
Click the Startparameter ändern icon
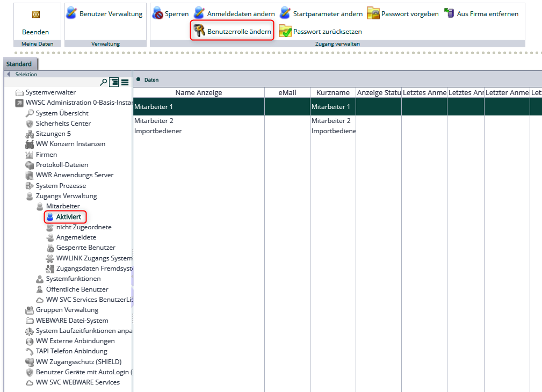tap(285, 13)
